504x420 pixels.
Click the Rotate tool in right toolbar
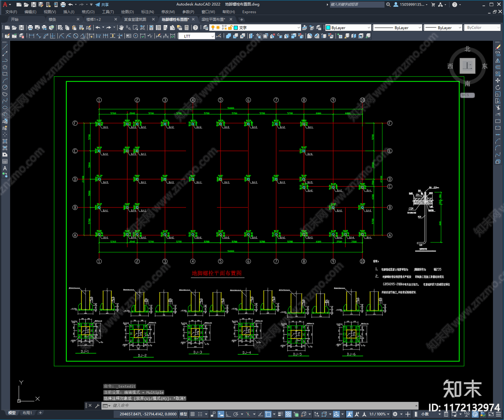tap(498, 87)
